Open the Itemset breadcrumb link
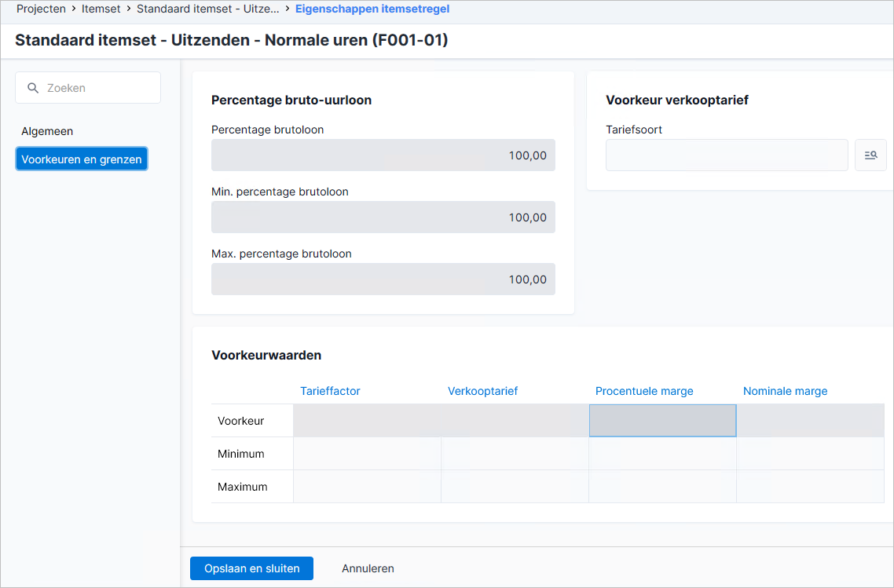This screenshot has width=894, height=588. pyautogui.click(x=101, y=9)
